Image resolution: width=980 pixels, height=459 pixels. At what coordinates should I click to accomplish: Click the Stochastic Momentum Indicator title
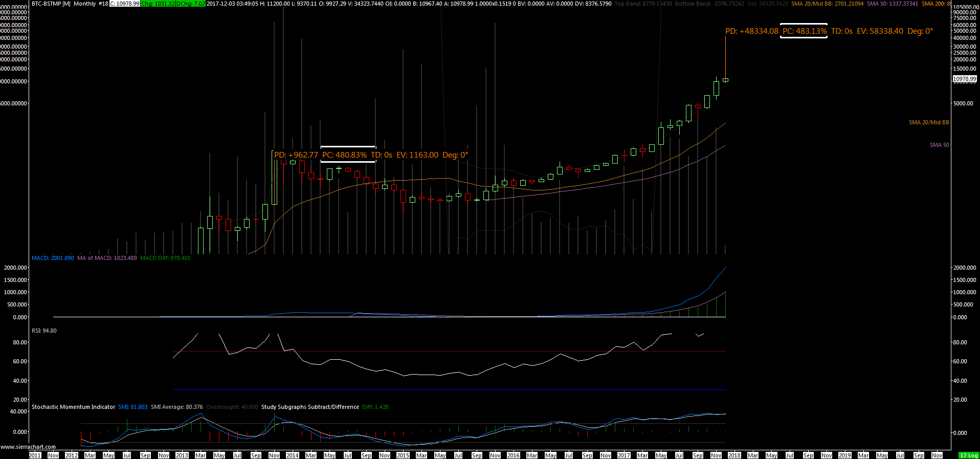(x=74, y=407)
